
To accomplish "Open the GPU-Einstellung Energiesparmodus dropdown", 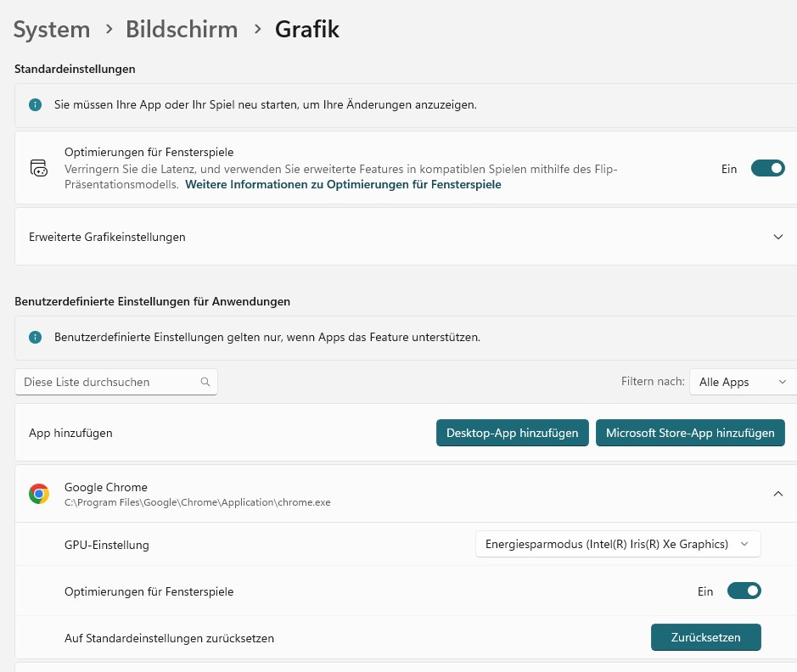I will [x=618, y=544].
